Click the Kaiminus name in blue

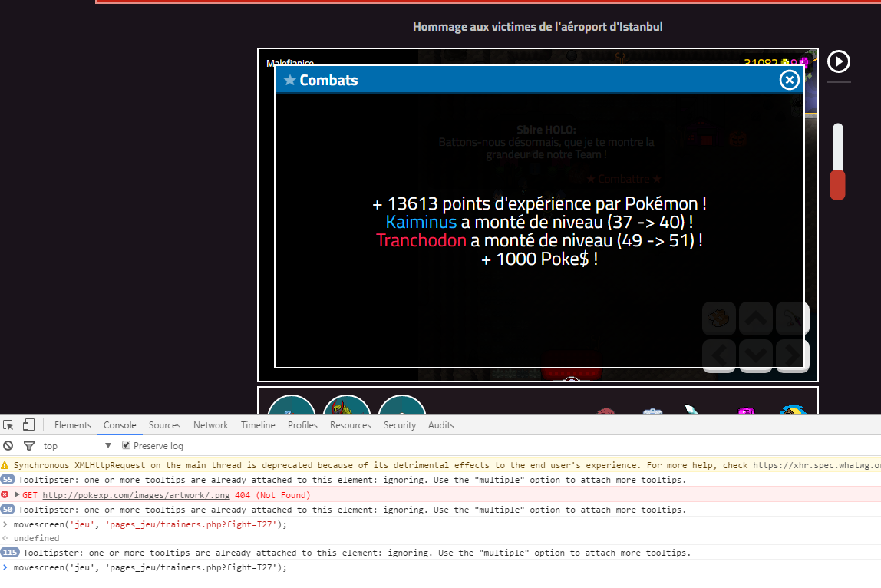[421, 222]
